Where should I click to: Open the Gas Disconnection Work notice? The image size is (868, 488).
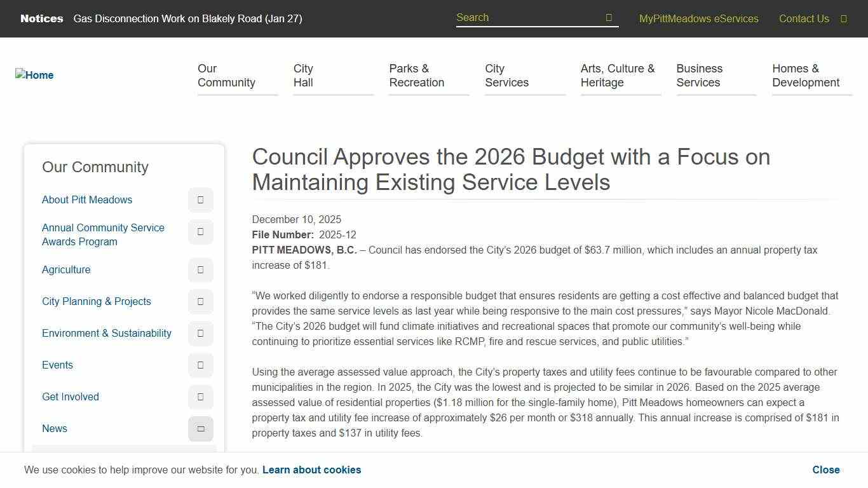(x=187, y=18)
